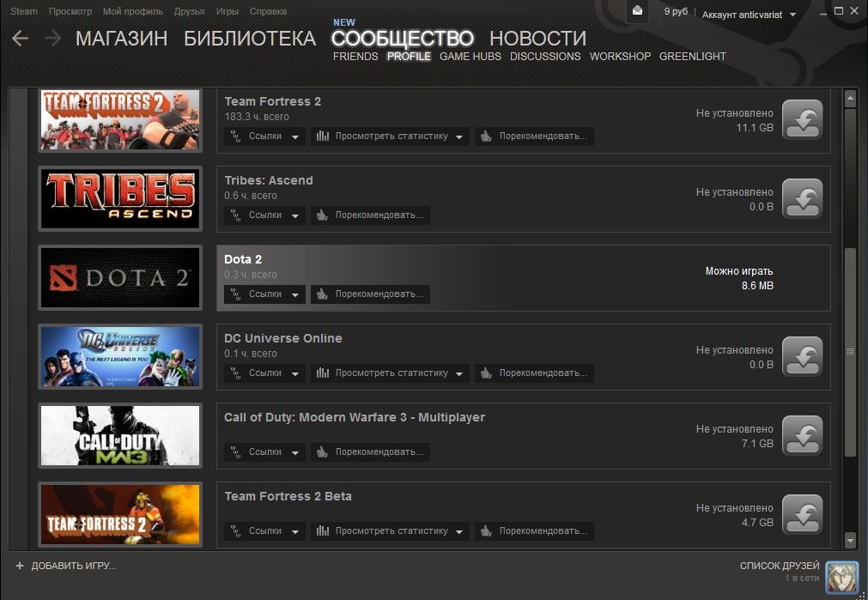Open СПИСОК ДРУЗЕЙ link
This screenshot has height=600, width=868.
(x=780, y=566)
